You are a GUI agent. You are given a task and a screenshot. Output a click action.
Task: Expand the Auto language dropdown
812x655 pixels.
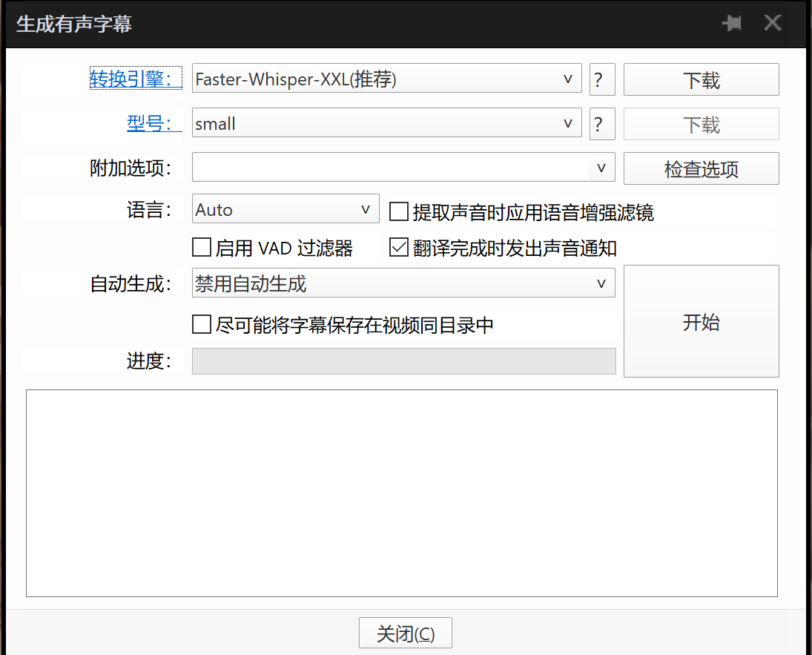(366, 209)
